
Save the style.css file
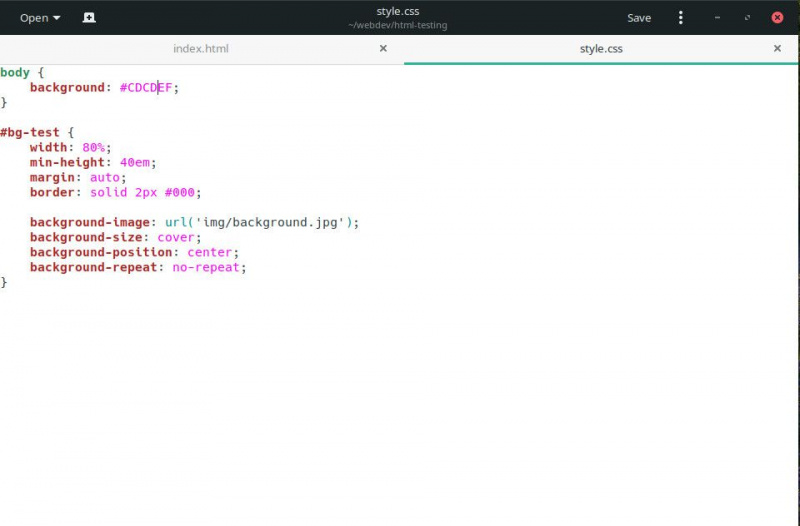click(x=639, y=18)
